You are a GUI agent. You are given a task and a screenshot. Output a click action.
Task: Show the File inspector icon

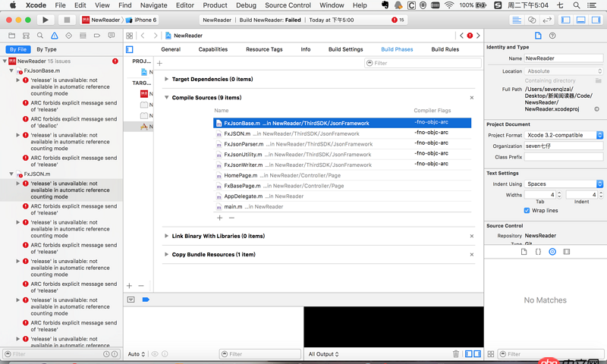pos(538,36)
